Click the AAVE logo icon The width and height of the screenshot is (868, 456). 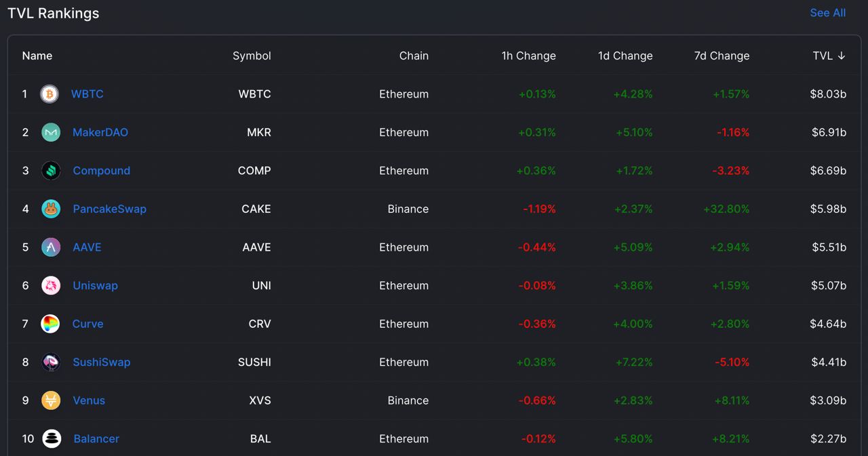coord(51,247)
